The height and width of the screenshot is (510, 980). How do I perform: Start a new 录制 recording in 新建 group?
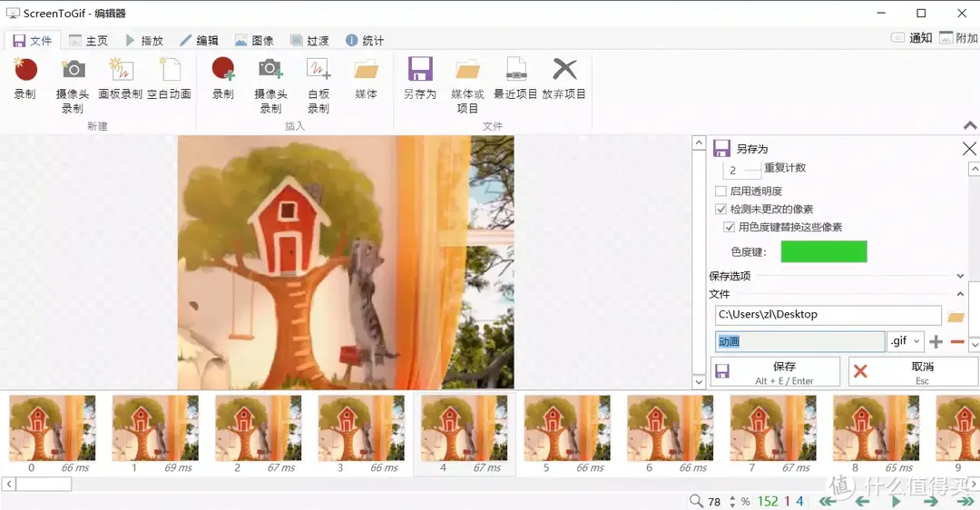coord(25,78)
